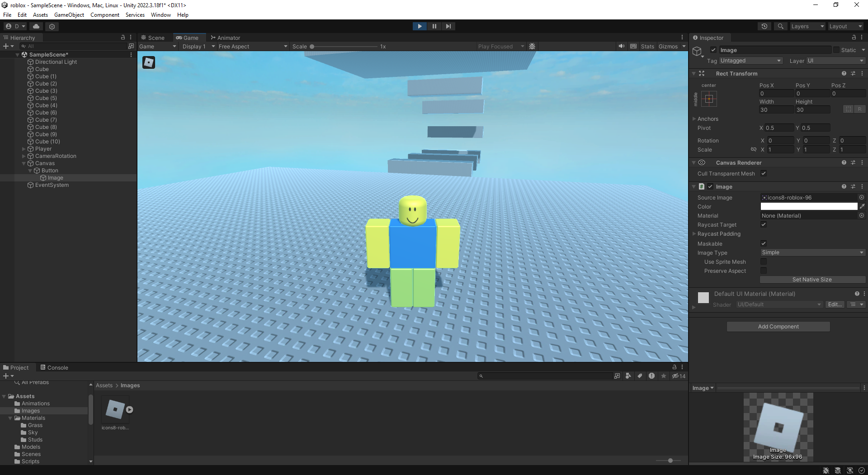Open the Window menu
Screen dimensions: 868x475
[x=160, y=15]
